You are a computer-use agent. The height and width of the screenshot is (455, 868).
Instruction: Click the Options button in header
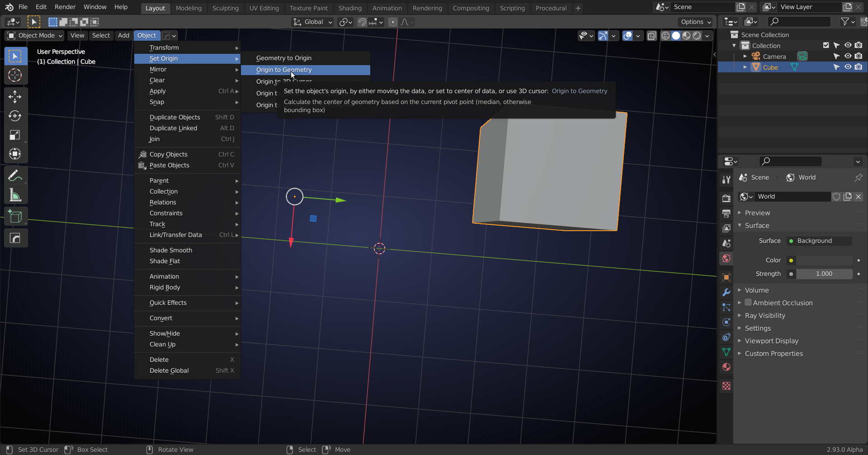click(x=695, y=22)
